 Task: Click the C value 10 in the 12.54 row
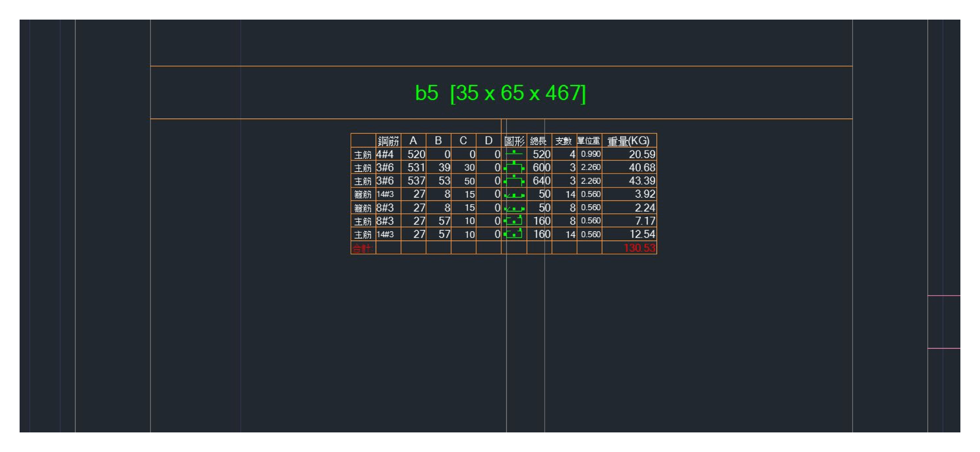[470, 234]
